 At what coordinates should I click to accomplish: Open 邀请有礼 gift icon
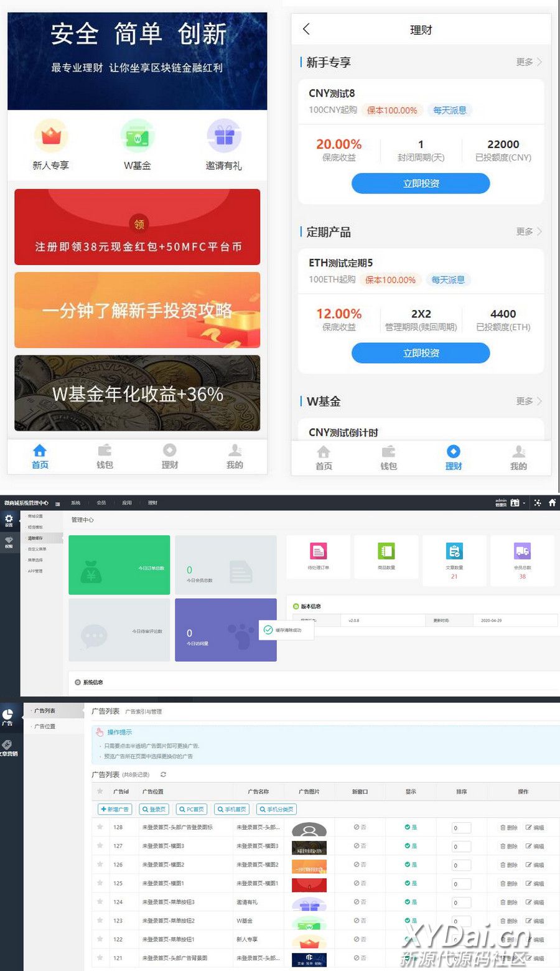[223, 137]
